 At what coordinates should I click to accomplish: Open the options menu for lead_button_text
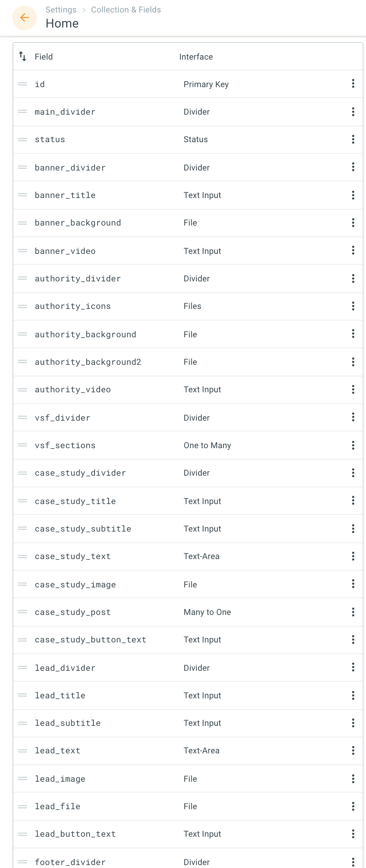point(353,834)
